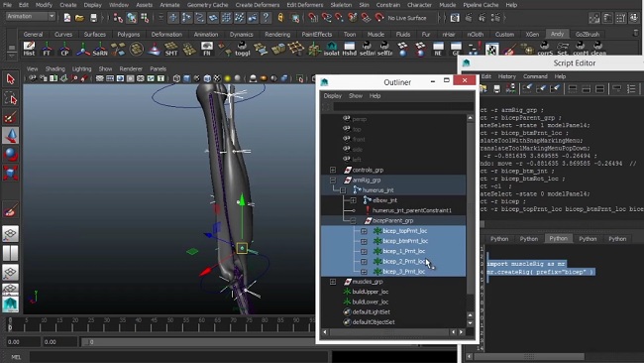This screenshot has height=363, width=644.
Task: Expand controls_grp in Outliner
Action: (x=333, y=170)
